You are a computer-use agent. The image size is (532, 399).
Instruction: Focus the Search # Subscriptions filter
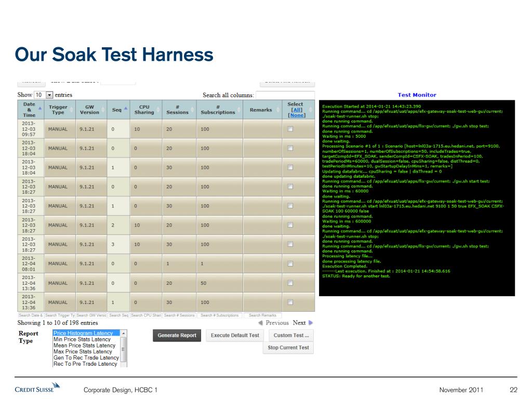point(220,315)
